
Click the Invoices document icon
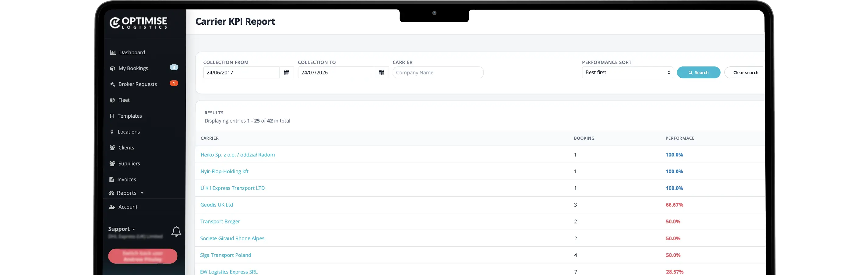pos(111,180)
